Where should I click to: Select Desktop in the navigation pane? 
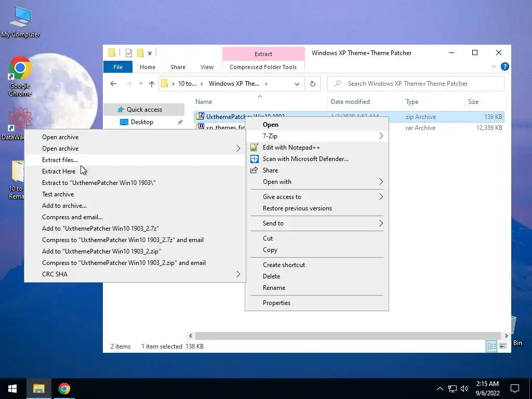(x=142, y=122)
